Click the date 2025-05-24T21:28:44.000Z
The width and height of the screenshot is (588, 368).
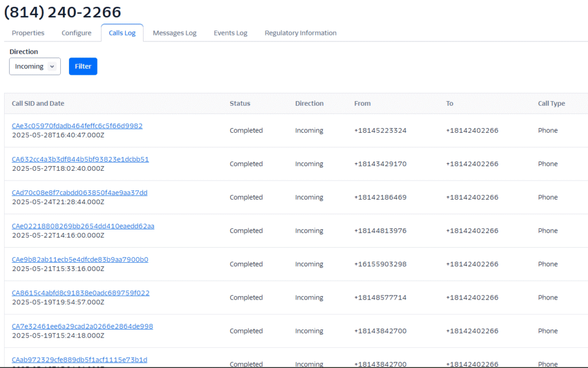[x=58, y=202]
